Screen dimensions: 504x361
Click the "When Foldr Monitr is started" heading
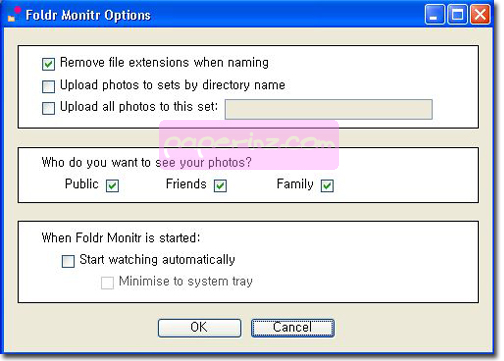click(121, 238)
